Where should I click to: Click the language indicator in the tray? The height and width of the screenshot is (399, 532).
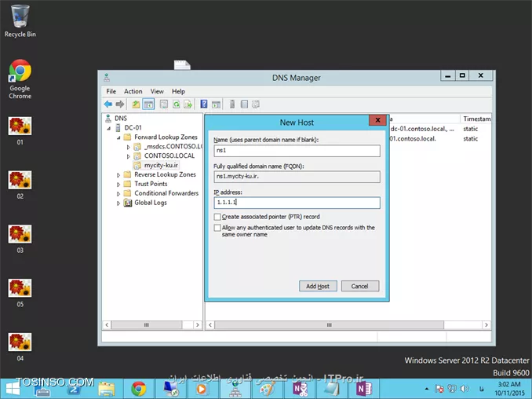(x=481, y=389)
